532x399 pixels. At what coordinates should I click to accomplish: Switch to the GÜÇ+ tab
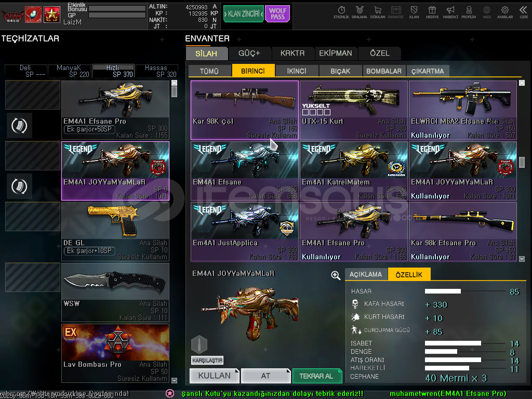coord(249,54)
